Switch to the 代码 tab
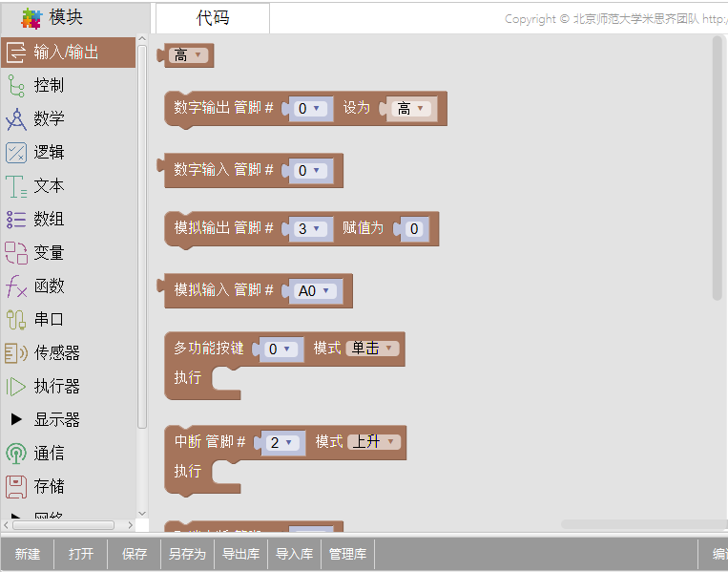The width and height of the screenshot is (728, 572). (213, 18)
